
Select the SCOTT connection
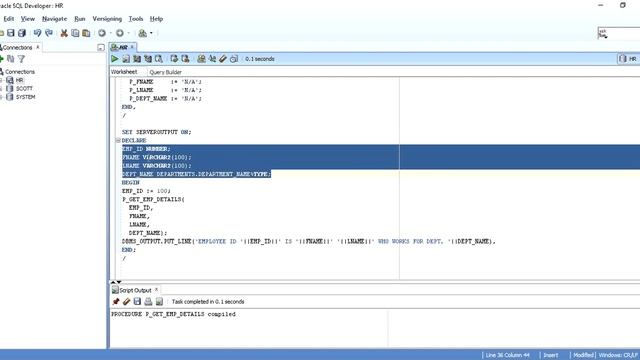(24, 89)
